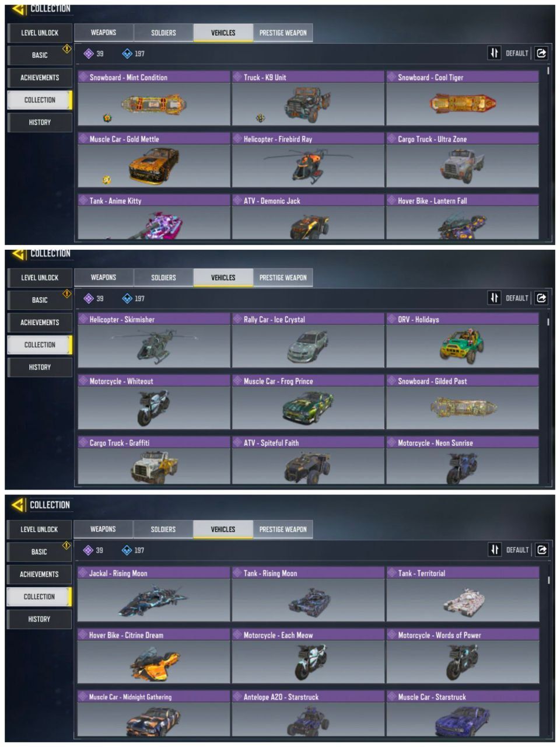The height and width of the screenshot is (747, 560).
Task: Click the sort arrows icon above ORV - Holidays
Action: [494, 298]
